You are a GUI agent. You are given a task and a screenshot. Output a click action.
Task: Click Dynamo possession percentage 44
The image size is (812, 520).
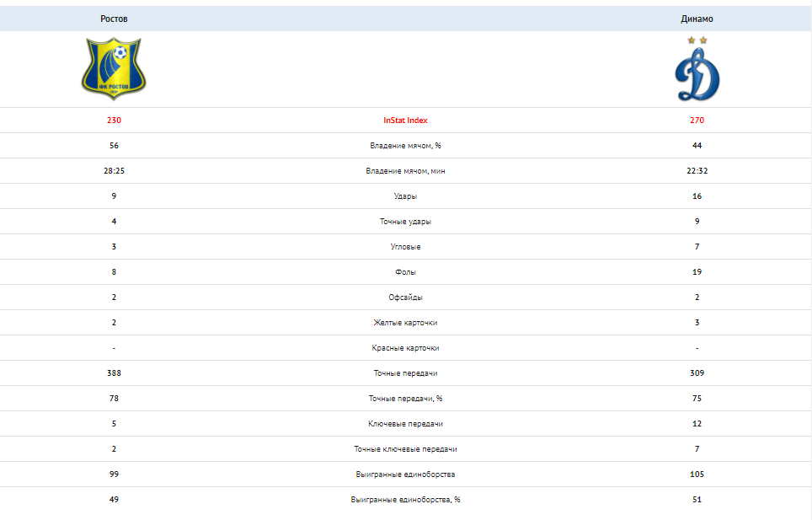(697, 146)
